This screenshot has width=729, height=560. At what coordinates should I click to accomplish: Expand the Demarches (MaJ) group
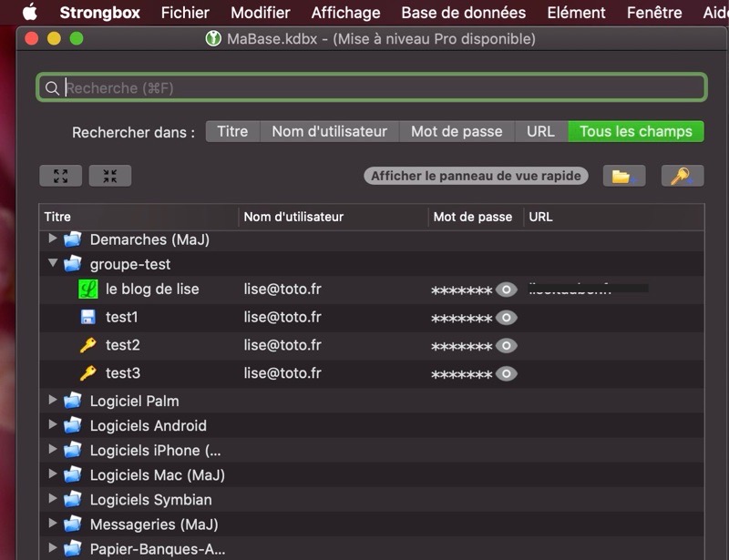tap(53, 239)
